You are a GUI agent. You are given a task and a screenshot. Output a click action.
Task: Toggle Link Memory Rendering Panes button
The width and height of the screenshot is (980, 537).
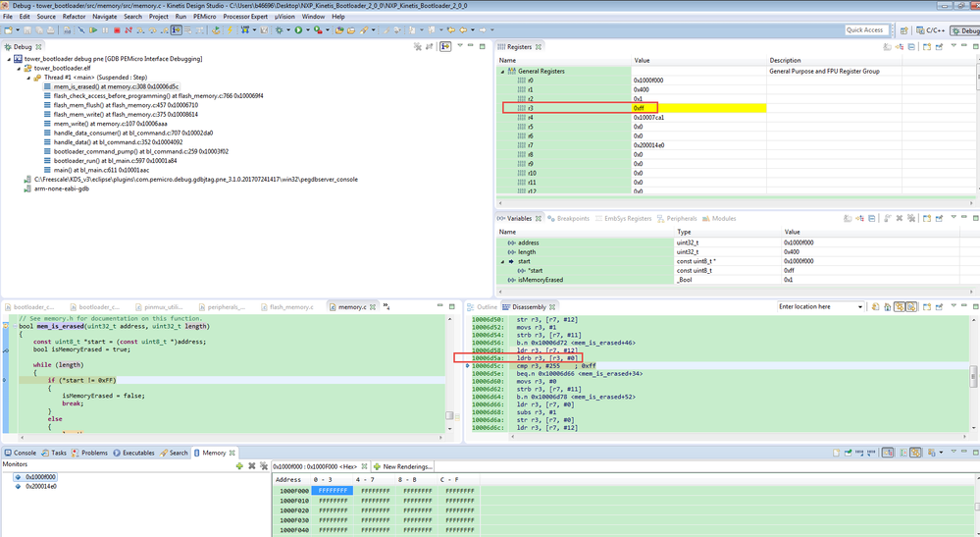(x=915, y=452)
